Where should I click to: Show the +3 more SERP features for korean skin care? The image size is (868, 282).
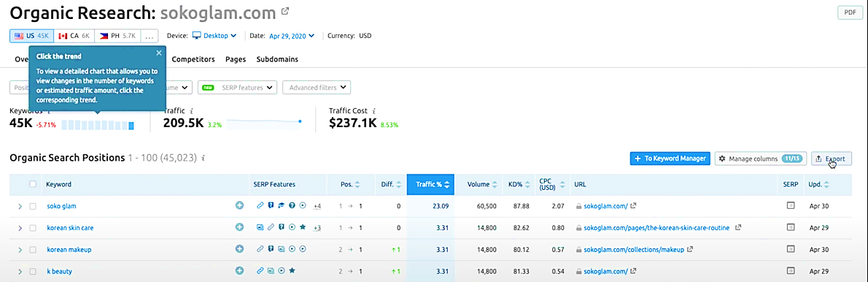(x=317, y=228)
